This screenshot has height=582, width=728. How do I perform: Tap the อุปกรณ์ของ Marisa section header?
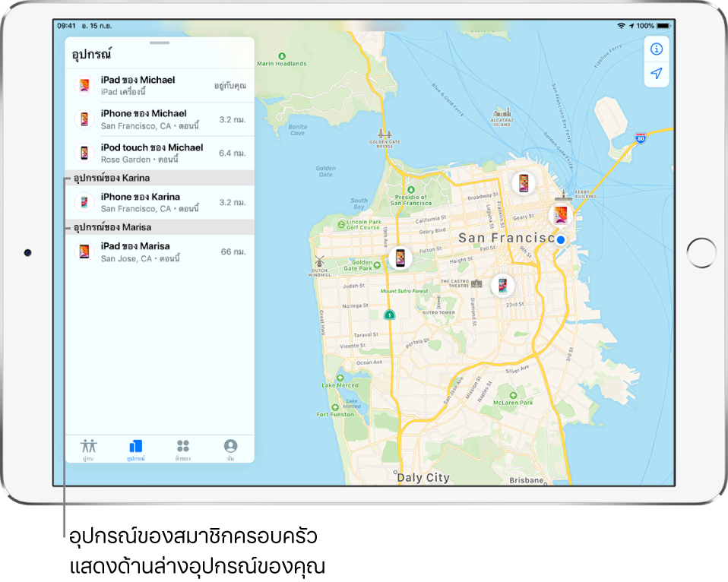[160, 227]
